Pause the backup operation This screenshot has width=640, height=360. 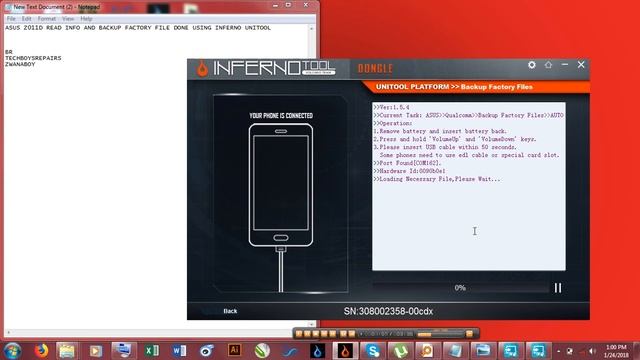coord(558,288)
